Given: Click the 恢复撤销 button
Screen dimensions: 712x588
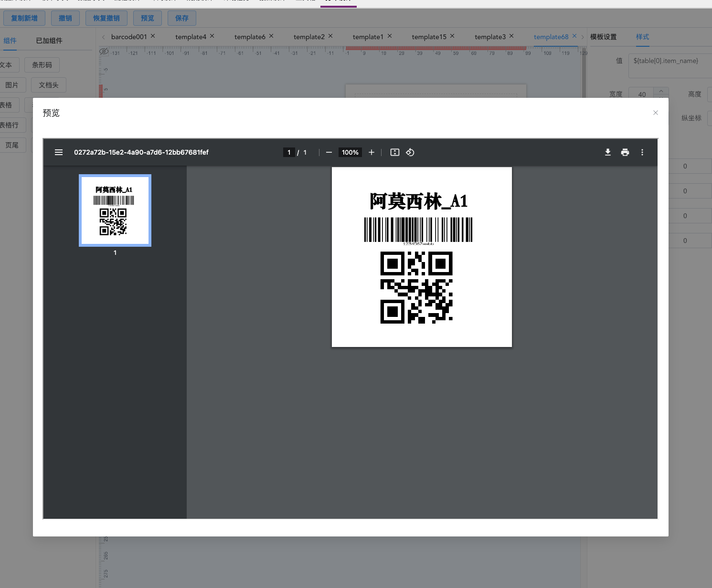Looking at the screenshot, I should pyautogui.click(x=106, y=18).
